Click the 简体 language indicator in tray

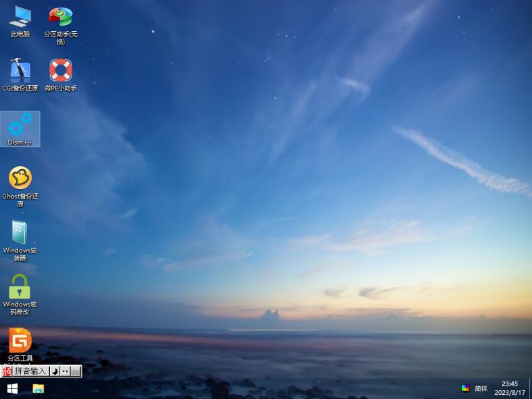481,389
